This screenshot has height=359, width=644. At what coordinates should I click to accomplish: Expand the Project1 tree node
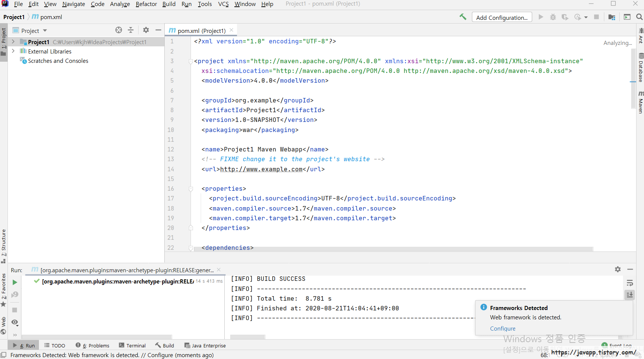click(x=13, y=42)
